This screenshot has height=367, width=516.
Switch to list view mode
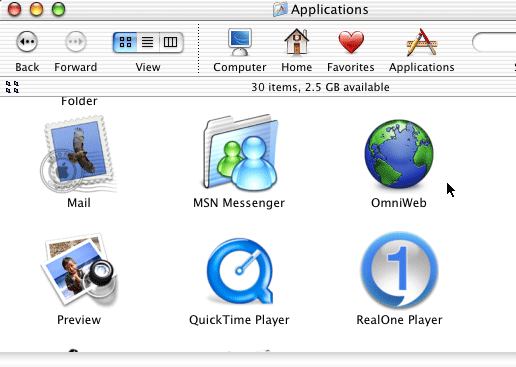point(148,42)
